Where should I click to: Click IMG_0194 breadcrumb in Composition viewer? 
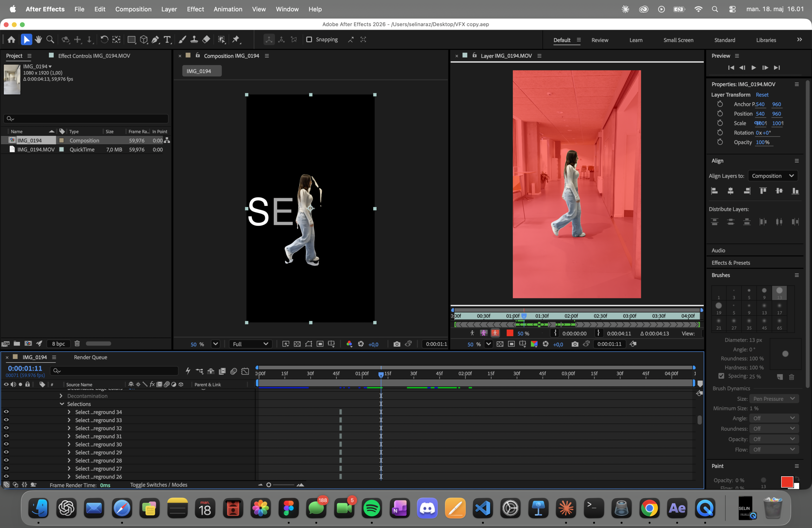[x=202, y=71]
